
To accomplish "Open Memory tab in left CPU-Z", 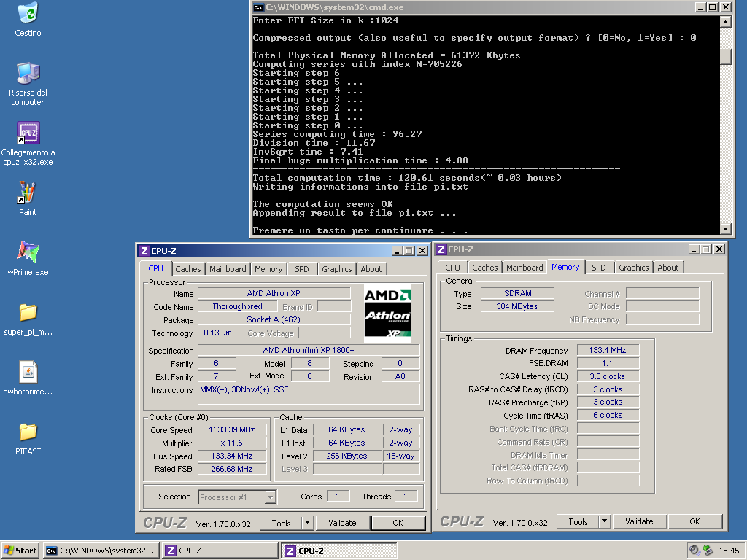I will coord(268,269).
